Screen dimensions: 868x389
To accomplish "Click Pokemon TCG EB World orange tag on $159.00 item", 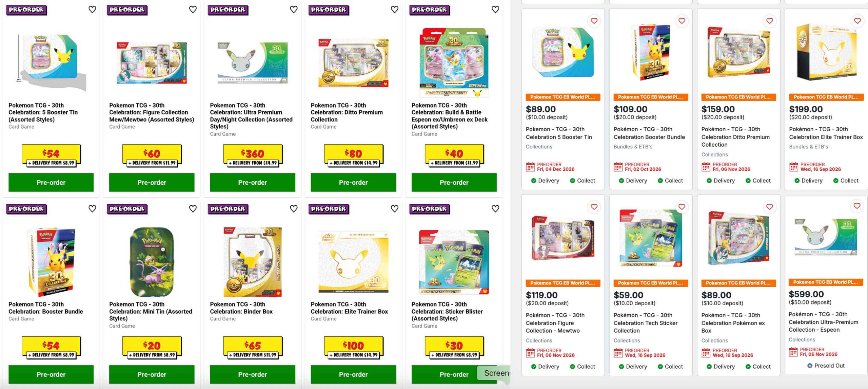I will pos(738,97).
